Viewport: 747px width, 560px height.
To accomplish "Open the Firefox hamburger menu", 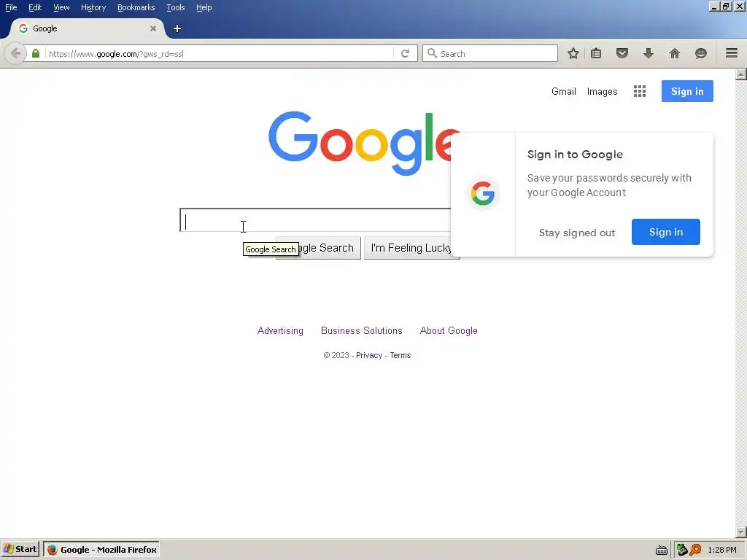I will [732, 52].
